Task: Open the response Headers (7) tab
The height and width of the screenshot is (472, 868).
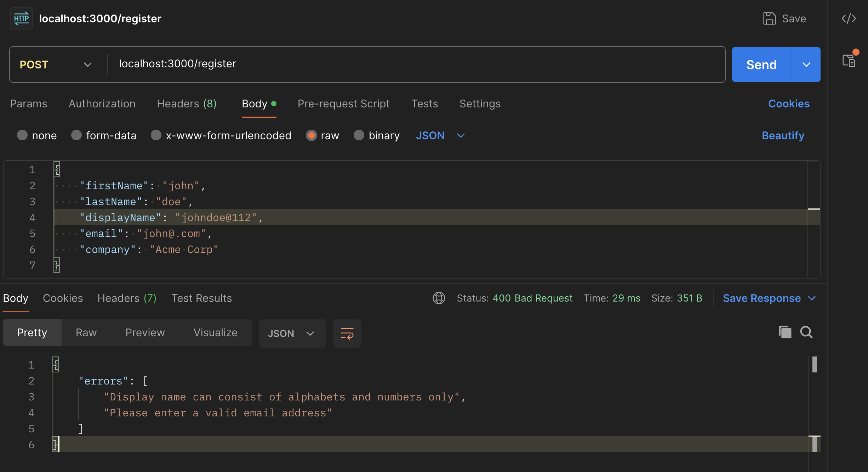Action: pyautogui.click(x=127, y=298)
